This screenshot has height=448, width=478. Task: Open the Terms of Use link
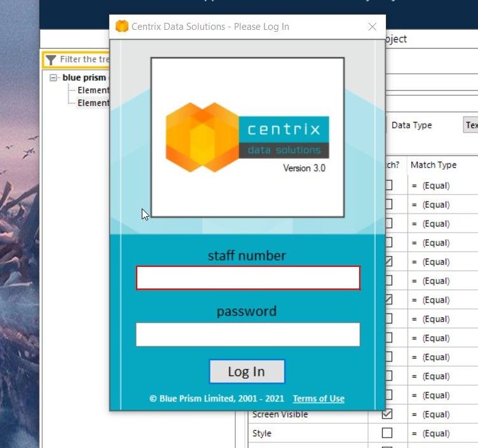tap(318, 398)
